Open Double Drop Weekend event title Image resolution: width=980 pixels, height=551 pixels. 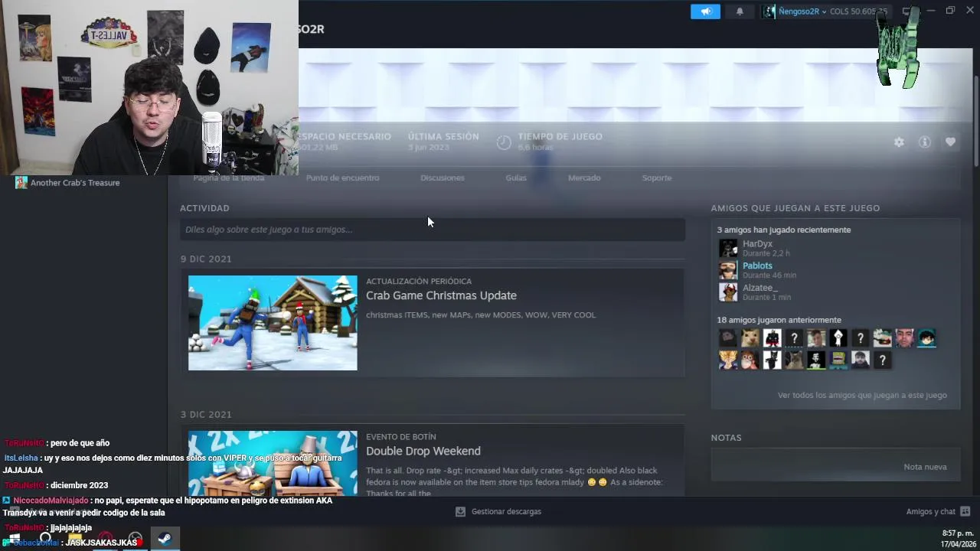(x=423, y=452)
